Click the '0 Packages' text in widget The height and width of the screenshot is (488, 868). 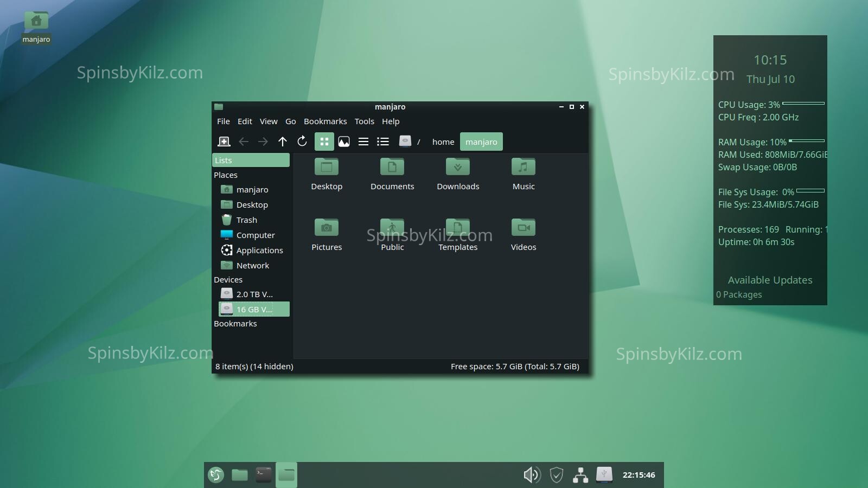739,294
